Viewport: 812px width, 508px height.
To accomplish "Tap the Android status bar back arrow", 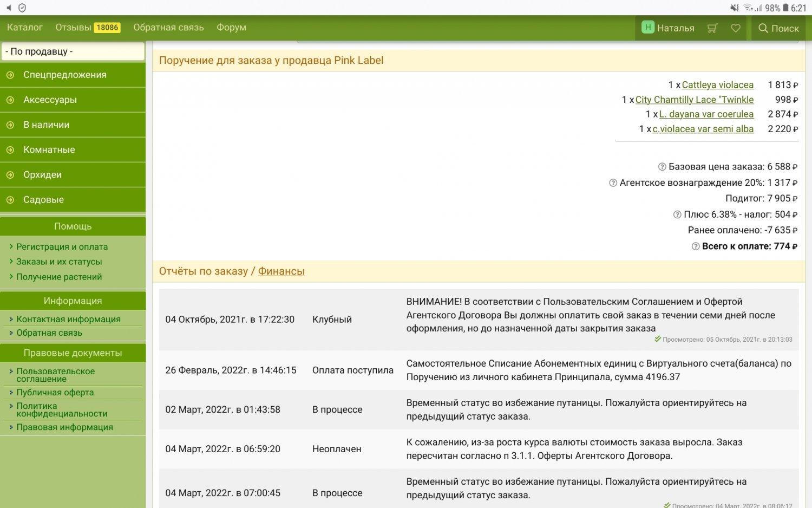I will (x=9, y=8).
